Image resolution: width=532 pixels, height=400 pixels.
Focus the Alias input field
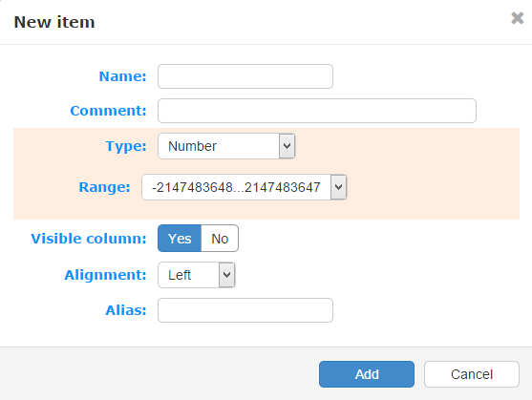click(245, 310)
